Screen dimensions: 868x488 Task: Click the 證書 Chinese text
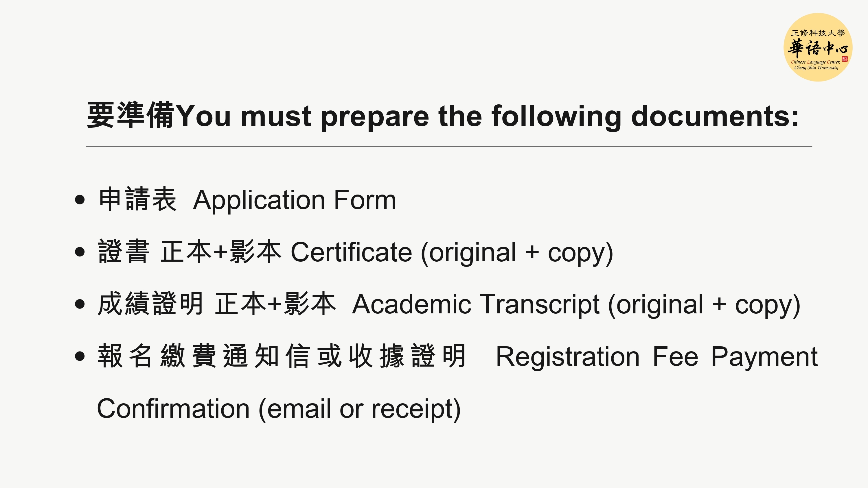[x=123, y=251]
